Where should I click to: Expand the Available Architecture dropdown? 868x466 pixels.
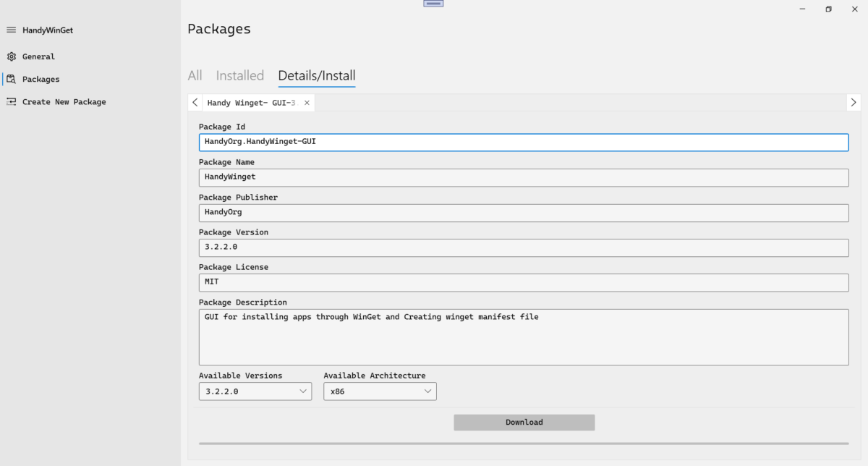(x=380, y=391)
